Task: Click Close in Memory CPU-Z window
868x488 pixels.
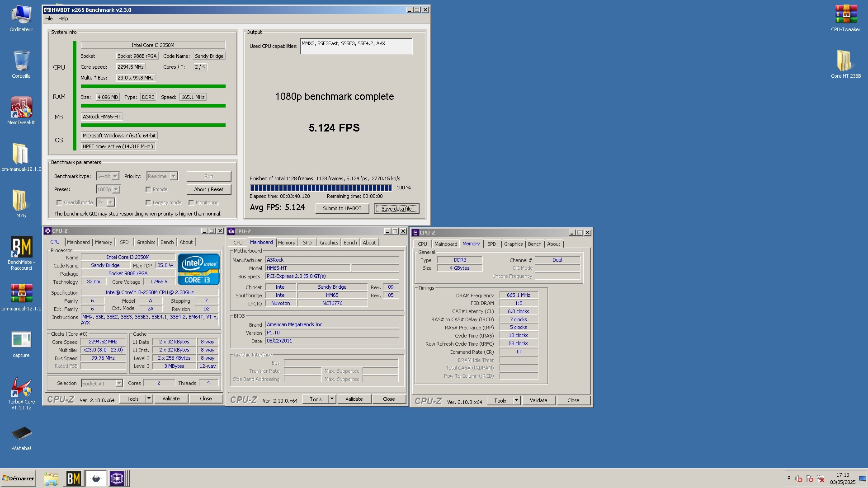Action: pyautogui.click(x=573, y=400)
